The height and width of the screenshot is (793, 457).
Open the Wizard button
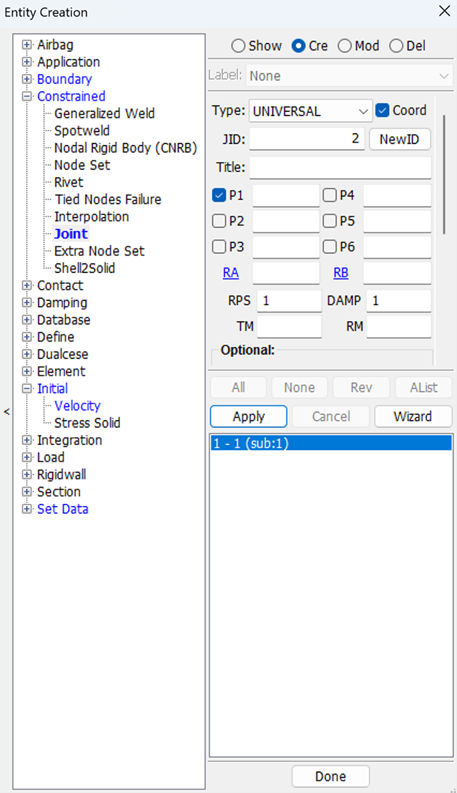point(413,417)
